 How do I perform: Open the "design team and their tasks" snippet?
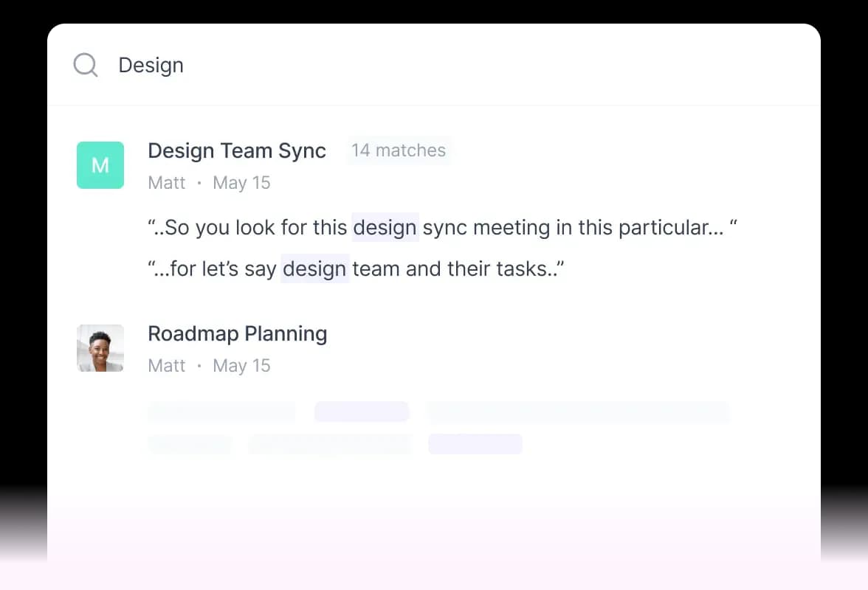356,269
